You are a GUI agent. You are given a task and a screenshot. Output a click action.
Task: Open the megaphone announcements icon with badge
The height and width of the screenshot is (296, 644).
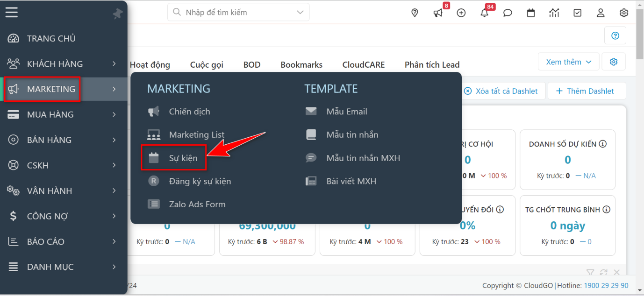click(438, 13)
